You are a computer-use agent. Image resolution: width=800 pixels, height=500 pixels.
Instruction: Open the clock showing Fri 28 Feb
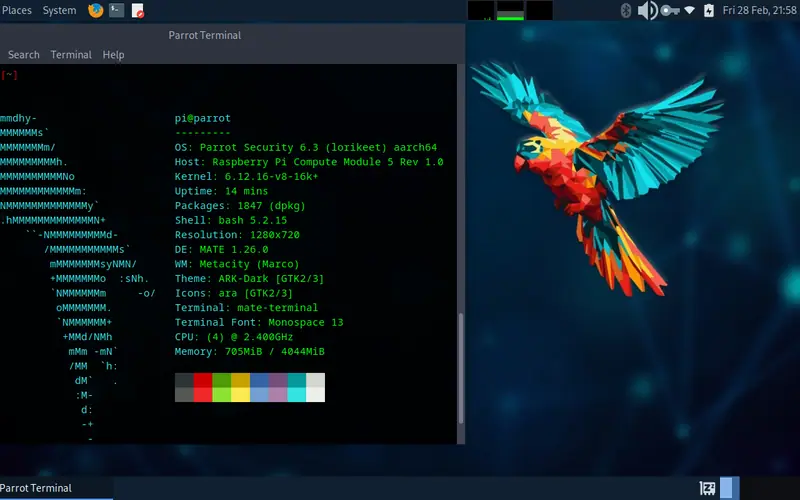point(759,10)
